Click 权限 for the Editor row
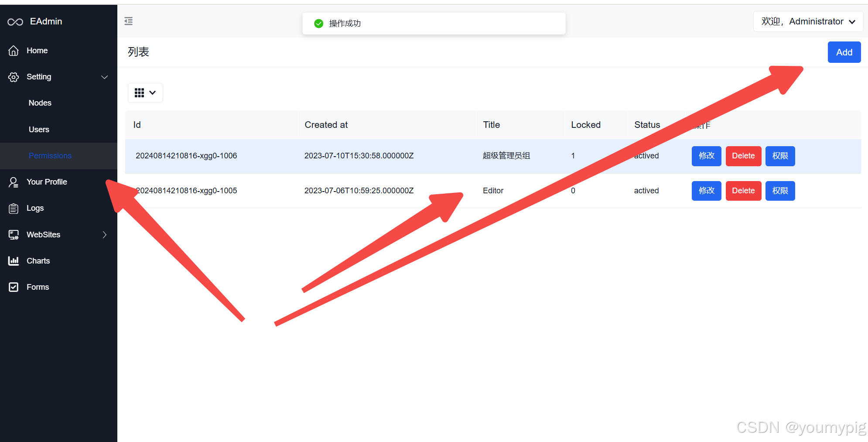868x442 pixels. (x=780, y=191)
